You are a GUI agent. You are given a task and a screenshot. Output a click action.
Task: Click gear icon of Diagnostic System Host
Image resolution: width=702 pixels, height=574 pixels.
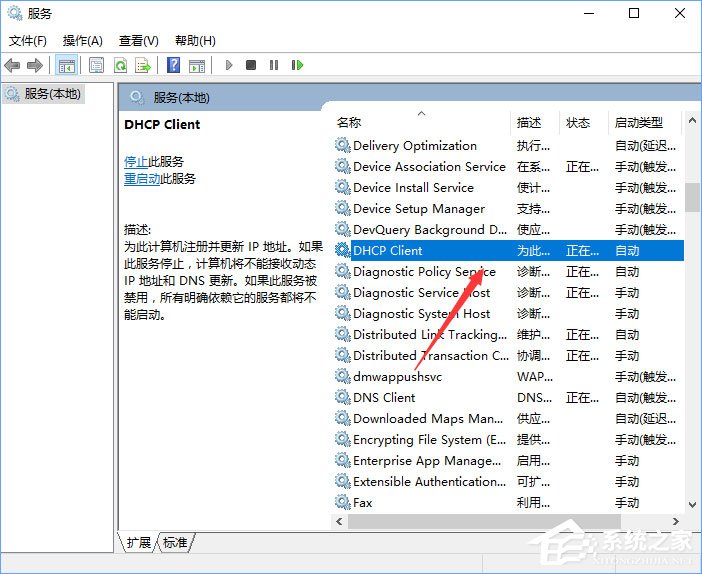[x=342, y=313]
